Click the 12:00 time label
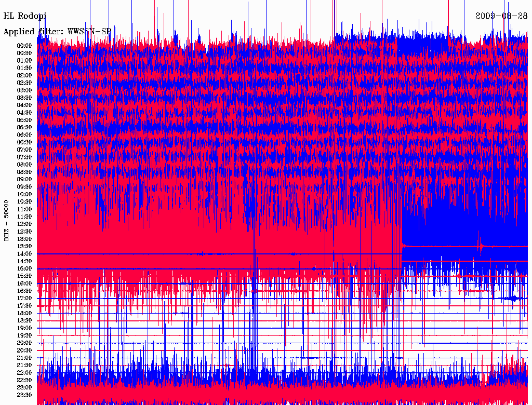This screenshot has width=532, height=405. 24,224
